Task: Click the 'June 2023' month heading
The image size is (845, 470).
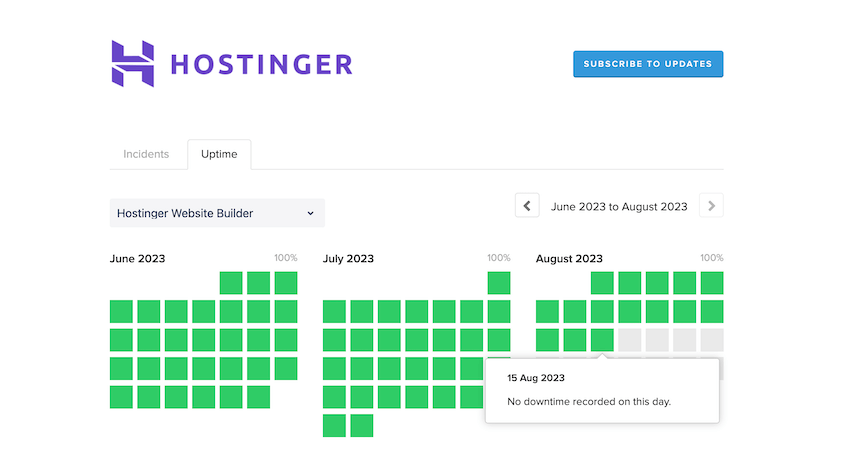Action: coord(137,259)
